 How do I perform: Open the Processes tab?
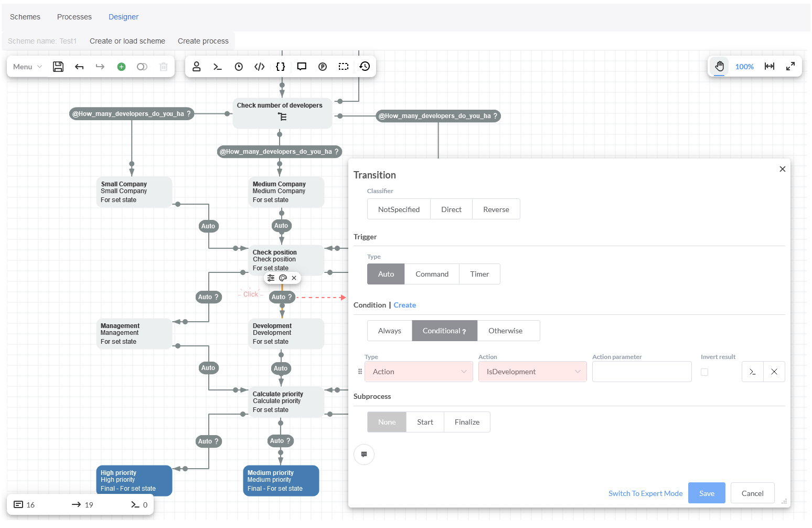tap(74, 17)
